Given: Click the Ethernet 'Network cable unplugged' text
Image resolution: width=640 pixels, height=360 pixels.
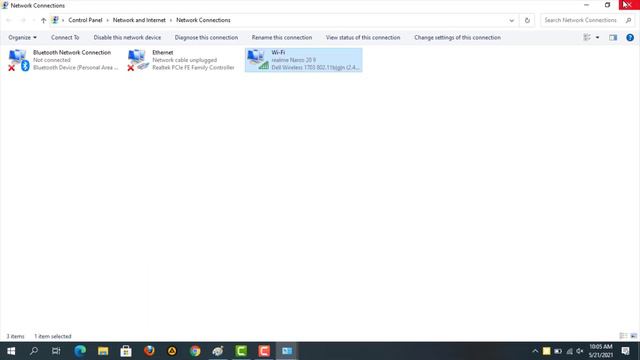Looking at the screenshot, I should pos(184,60).
